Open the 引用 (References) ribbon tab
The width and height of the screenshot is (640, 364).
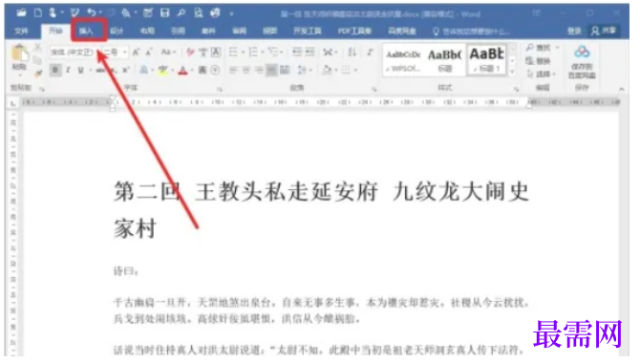178,31
